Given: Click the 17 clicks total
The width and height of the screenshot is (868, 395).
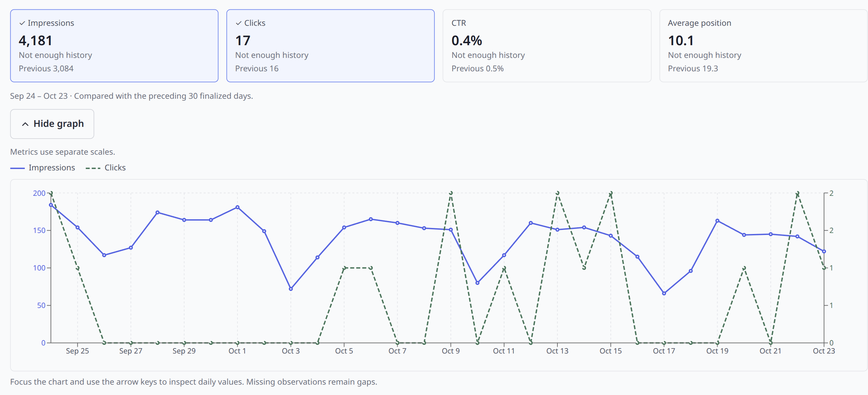Looking at the screenshot, I should pos(243,41).
